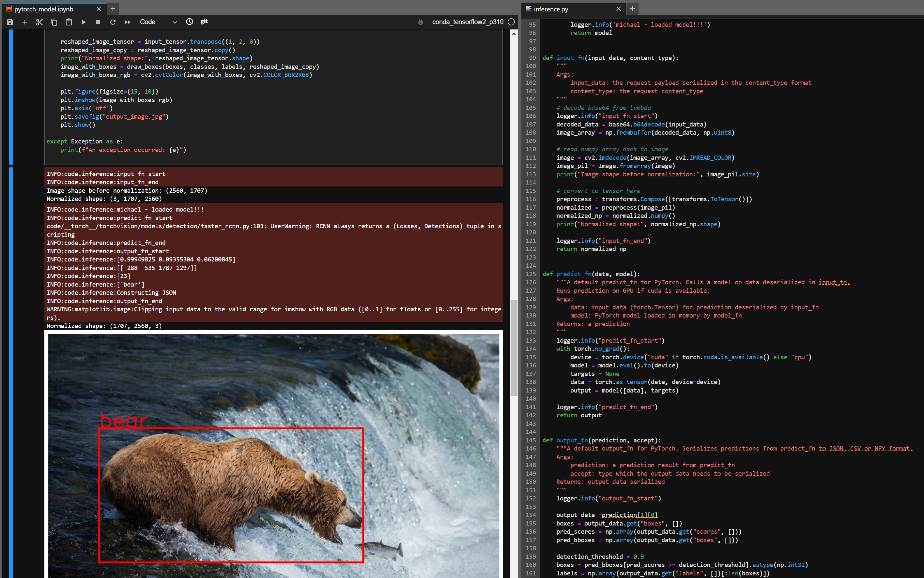Screen dimensions: 924x578
Task: Open a new launcher tab beside inference.py
Action: [632, 9]
